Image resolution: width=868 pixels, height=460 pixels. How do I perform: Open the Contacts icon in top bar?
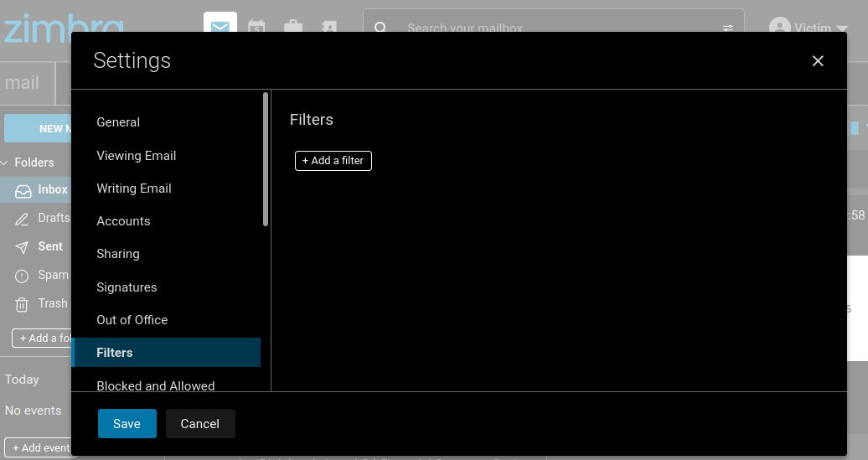329,26
